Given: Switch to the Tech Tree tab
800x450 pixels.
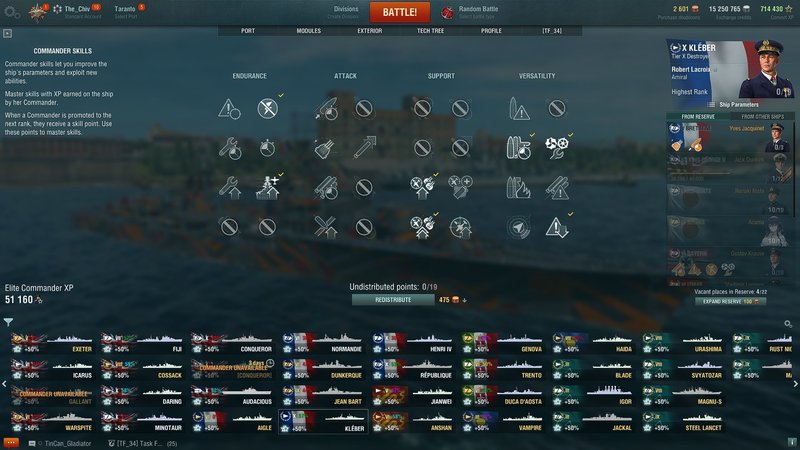Looking at the screenshot, I should 431,31.
